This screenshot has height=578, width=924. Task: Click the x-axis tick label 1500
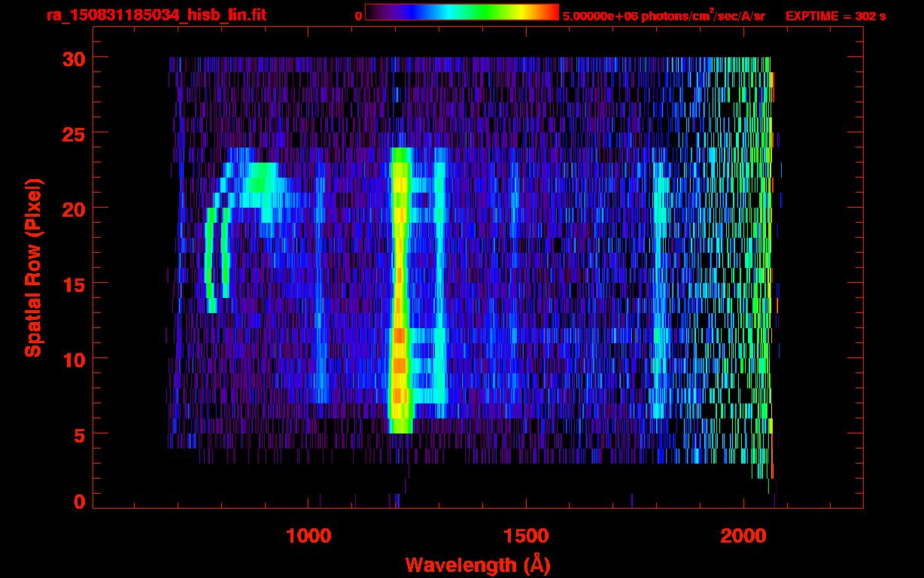[526, 536]
